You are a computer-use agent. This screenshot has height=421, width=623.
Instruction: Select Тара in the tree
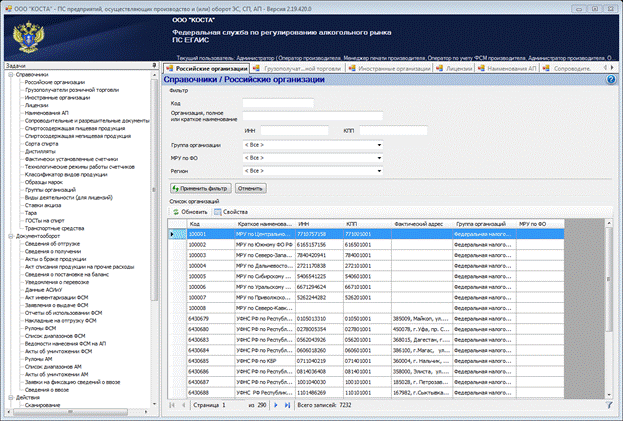pos(31,213)
